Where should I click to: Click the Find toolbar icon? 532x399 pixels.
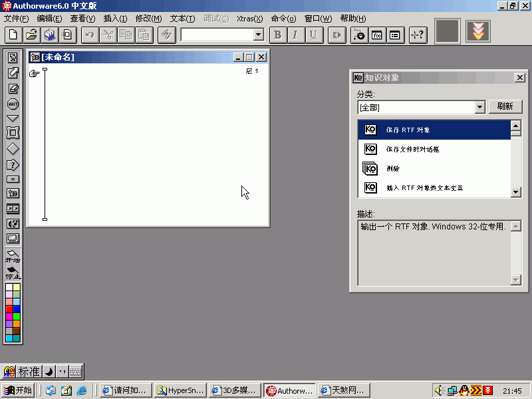click(x=167, y=35)
